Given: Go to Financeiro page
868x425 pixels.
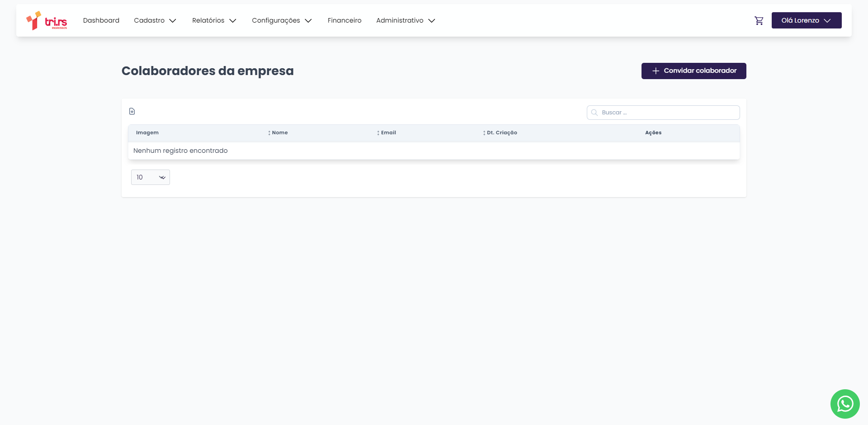Looking at the screenshot, I should click(x=344, y=20).
